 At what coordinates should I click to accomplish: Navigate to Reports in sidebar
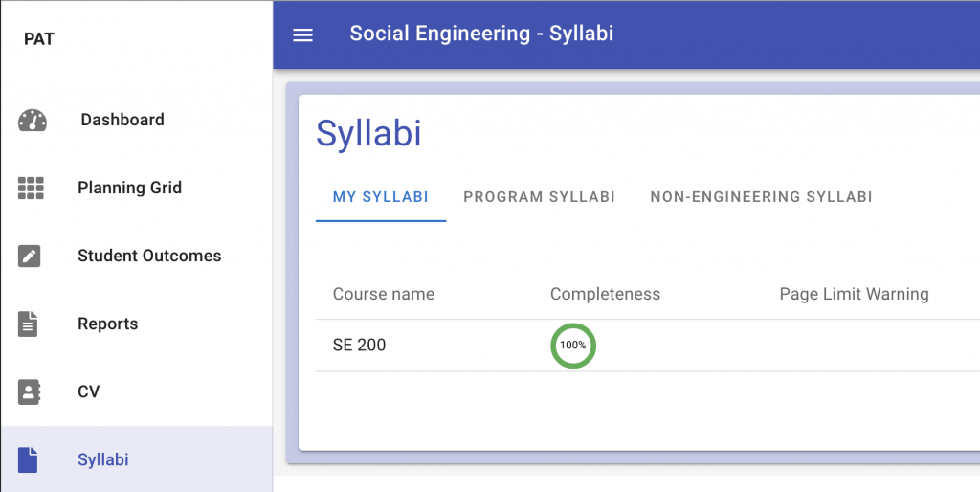point(107,324)
